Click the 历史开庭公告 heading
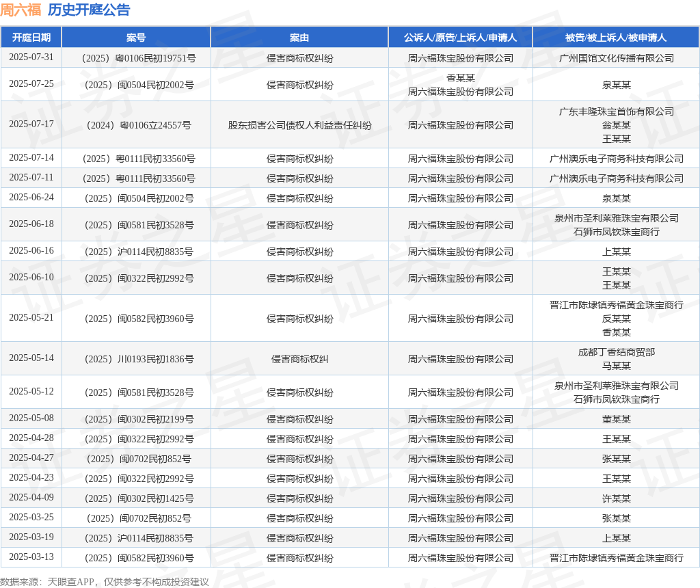700x588 pixels. [89, 10]
